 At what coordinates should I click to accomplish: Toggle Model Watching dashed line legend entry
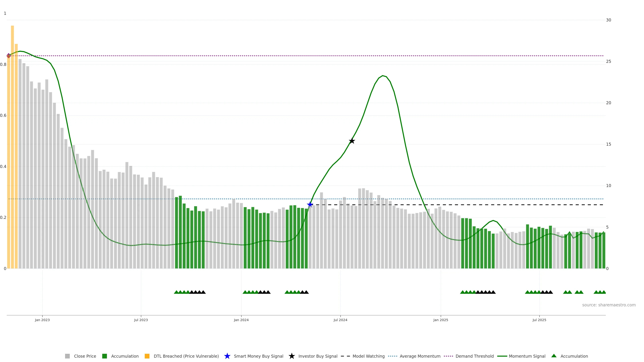(368, 356)
